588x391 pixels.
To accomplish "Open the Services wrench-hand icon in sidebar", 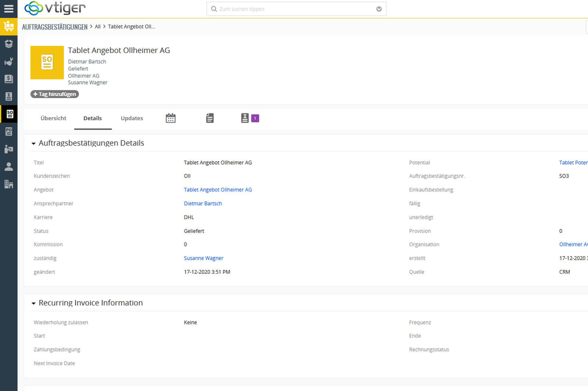I will (8, 61).
